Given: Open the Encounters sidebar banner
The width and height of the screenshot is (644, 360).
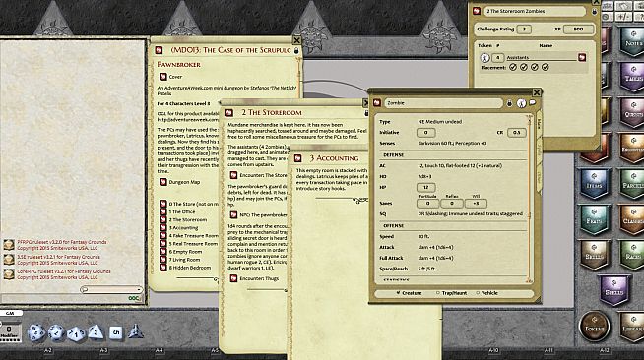Looking at the screenshot, I should (632, 149).
